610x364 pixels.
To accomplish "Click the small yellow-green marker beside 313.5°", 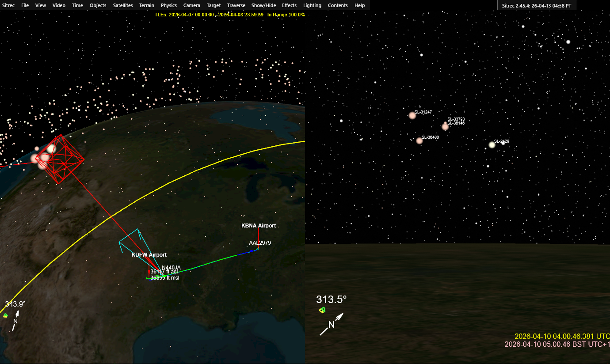I will 322,310.
